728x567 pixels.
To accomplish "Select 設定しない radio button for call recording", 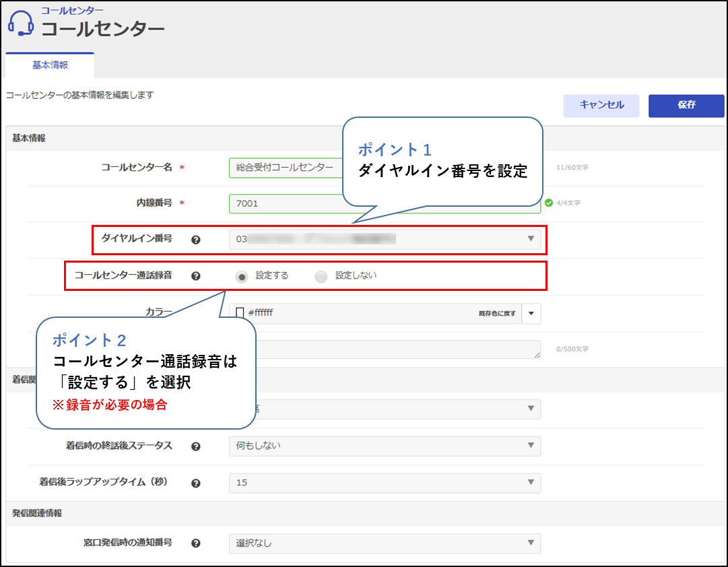I will (x=321, y=276).
